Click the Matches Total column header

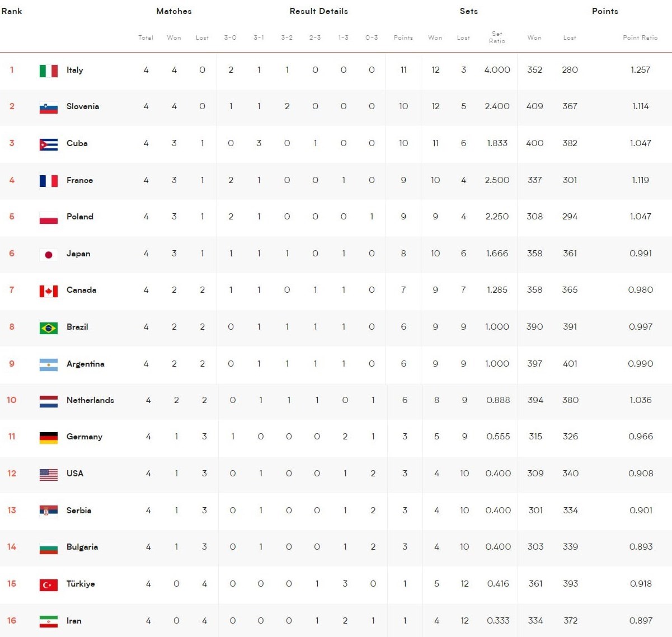point(145,38)
